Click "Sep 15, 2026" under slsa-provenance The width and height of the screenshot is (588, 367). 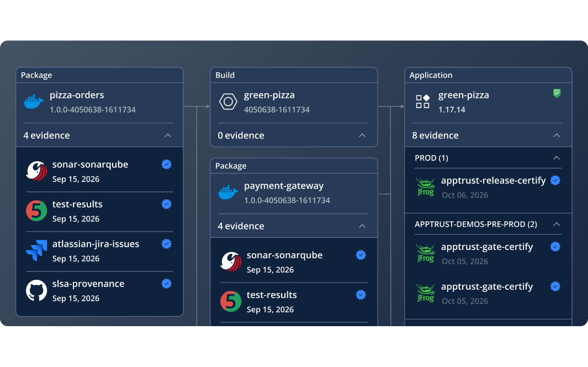point(76,299)
